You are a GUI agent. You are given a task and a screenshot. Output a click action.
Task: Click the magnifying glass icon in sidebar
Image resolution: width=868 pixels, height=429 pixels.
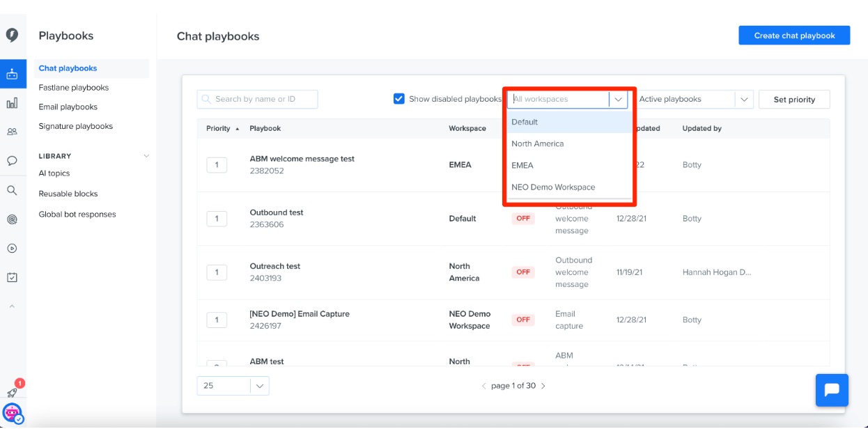[12, 190]
